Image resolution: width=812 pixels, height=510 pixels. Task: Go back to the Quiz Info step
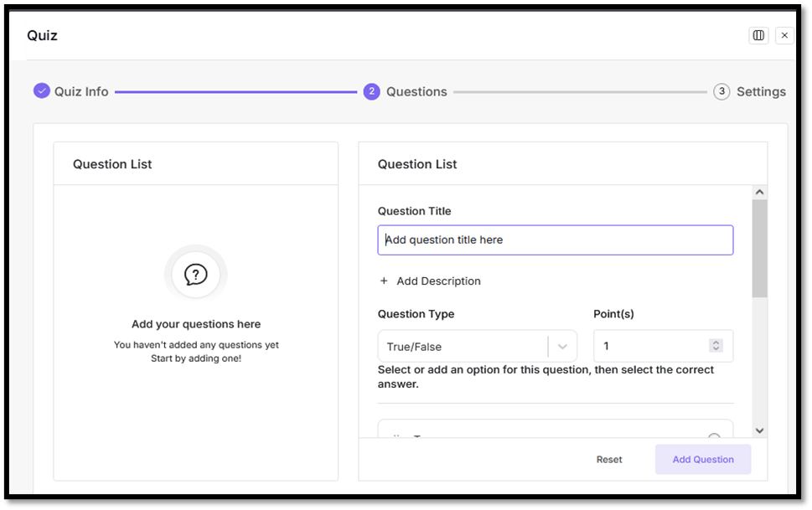[x=81, y=92]
